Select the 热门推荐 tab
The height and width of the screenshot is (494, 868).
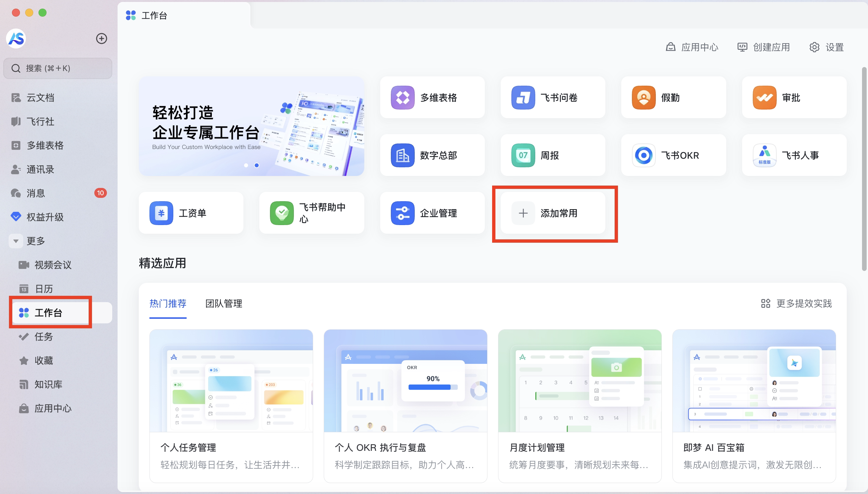point(168,303)
